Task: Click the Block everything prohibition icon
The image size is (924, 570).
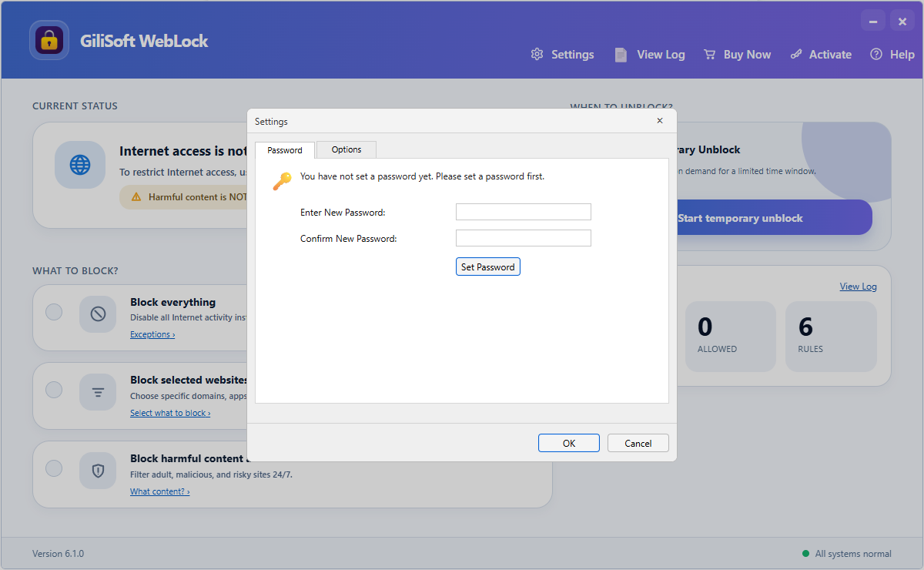Action: (98, 313)
